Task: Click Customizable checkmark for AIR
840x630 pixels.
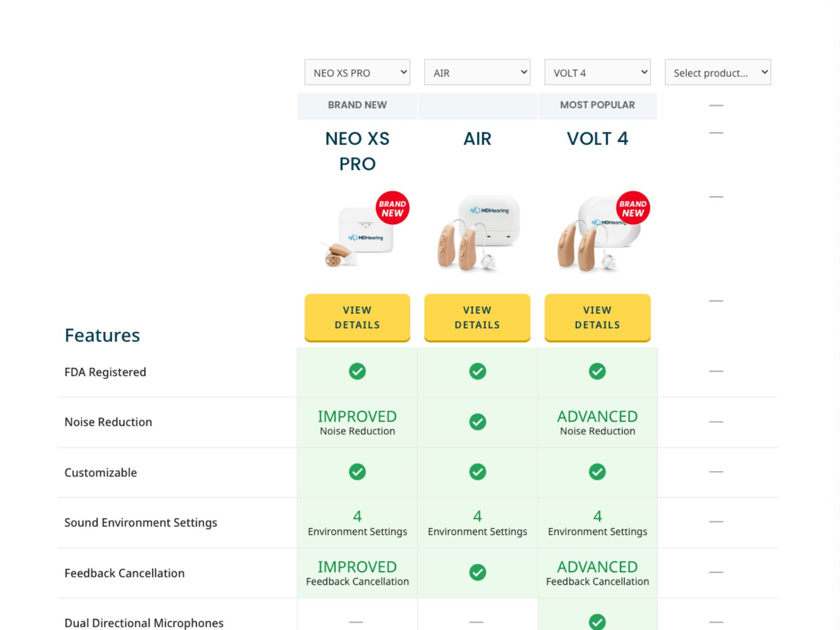Action: (478, 472)
